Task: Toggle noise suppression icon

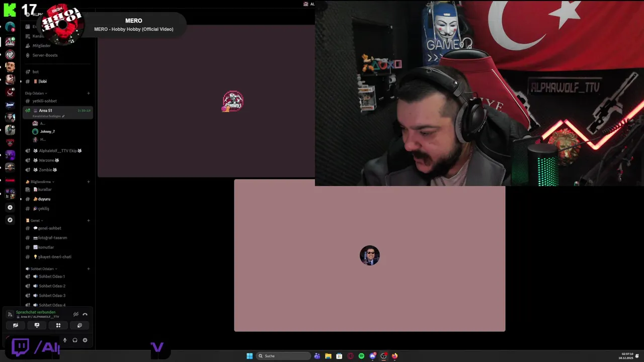Action: pos(76,314)
